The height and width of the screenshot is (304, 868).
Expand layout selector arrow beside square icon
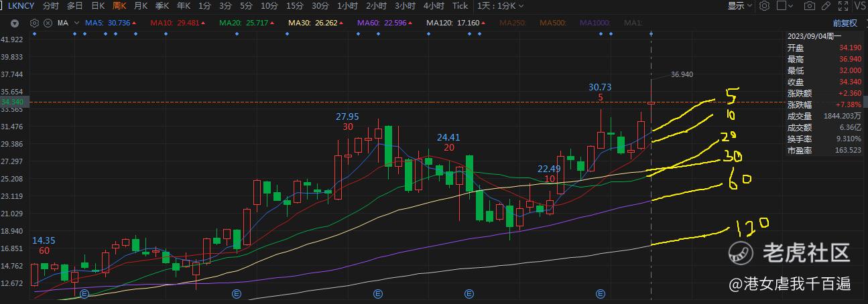(791, 6)
